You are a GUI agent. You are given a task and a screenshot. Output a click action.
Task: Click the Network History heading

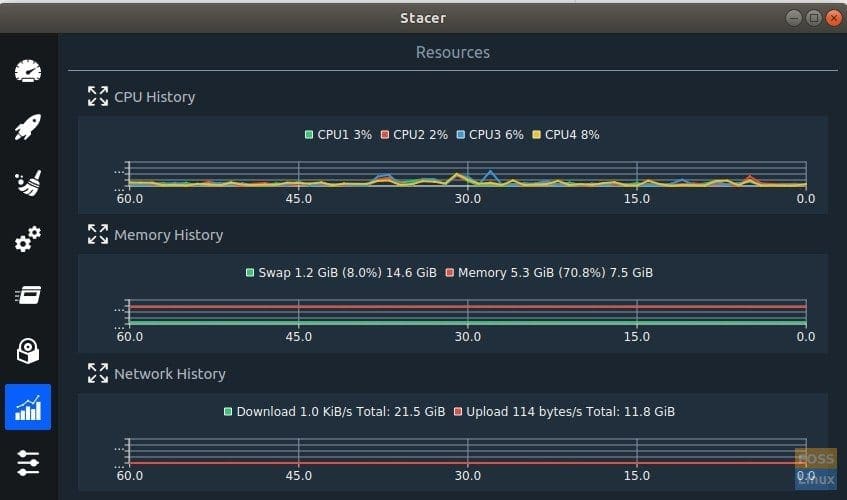tap(170, 374)
